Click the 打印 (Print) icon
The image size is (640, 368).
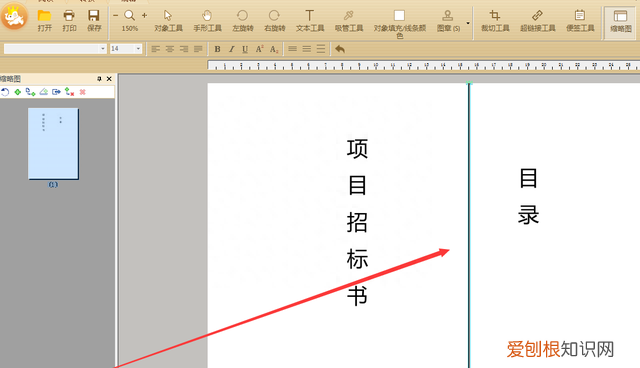coord(69,16)
